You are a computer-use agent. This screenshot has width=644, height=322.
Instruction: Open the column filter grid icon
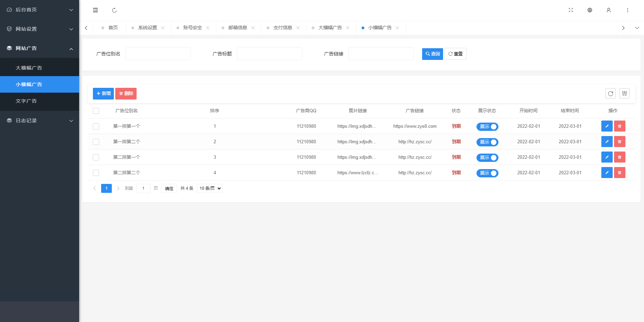pos(624,93)
